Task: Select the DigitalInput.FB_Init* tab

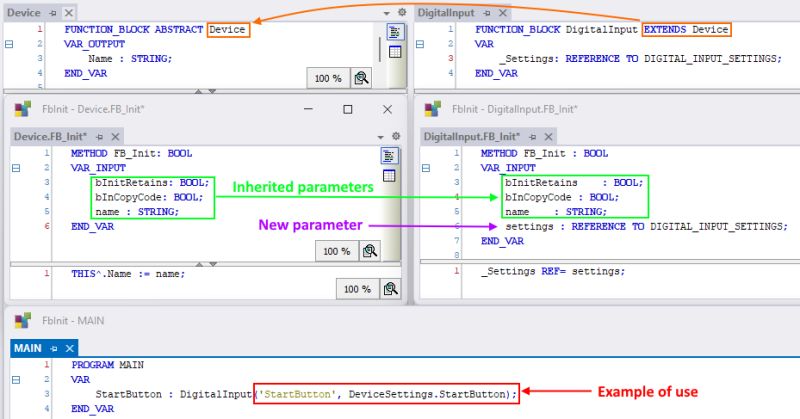Action: click(x=471, y=136)
